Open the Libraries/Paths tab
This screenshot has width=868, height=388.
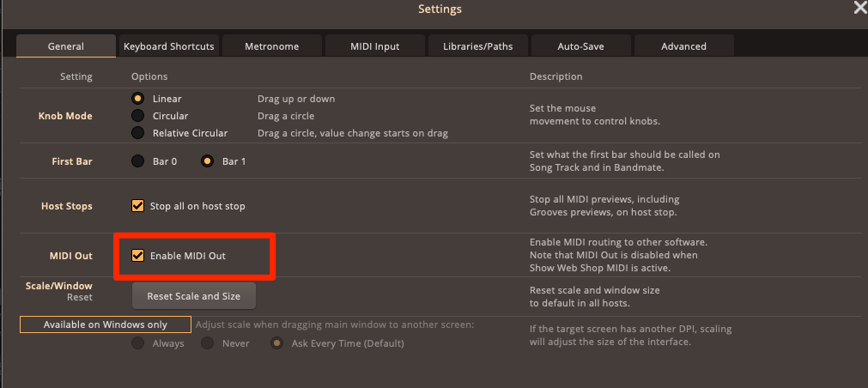point(478,46)
